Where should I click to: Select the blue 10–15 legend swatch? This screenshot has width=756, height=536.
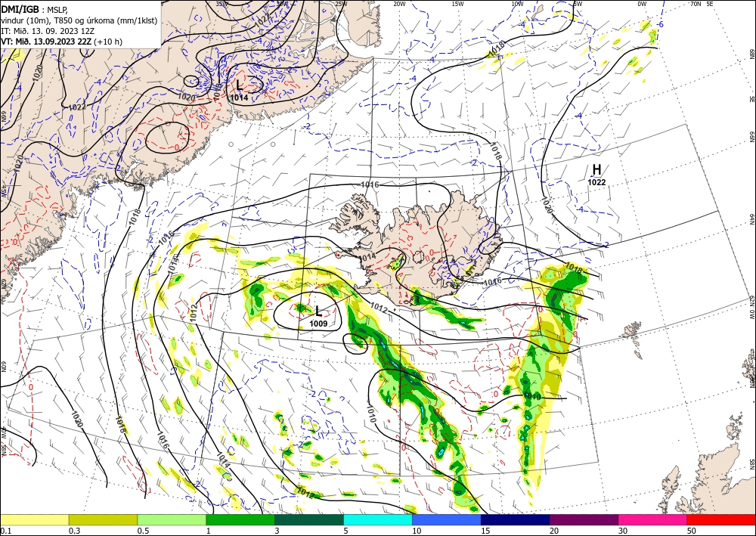[x=447, y=519]
